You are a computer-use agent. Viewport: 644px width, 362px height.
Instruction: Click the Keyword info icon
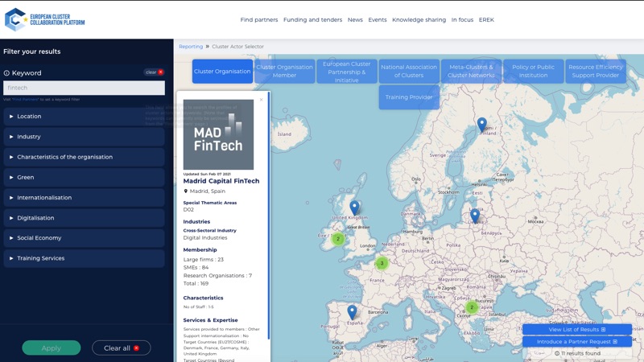point(7,73)
